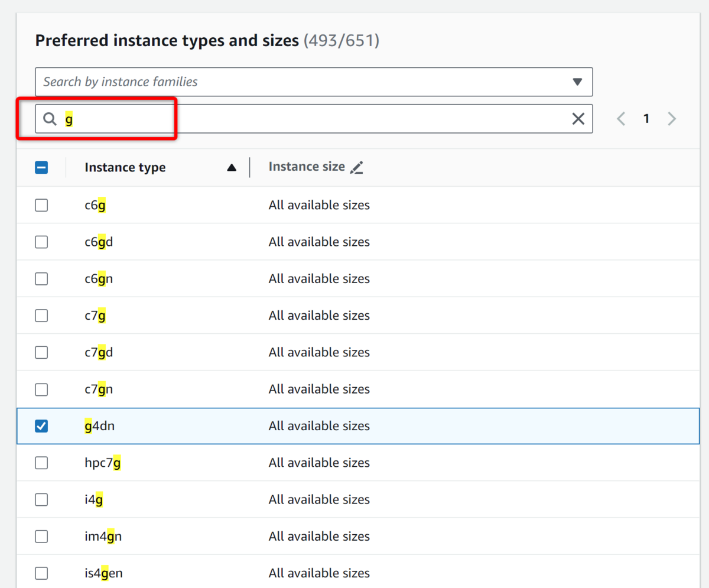
Task: Select the is4gen instance checkbox
Action: click(41, 573)
